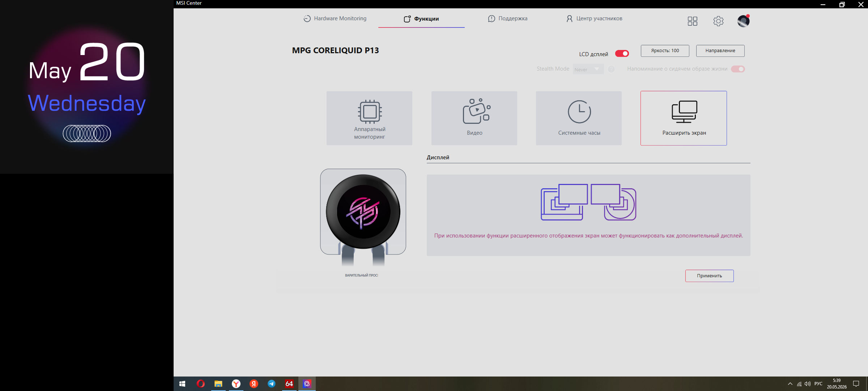The width and height of the screenshot is (868, 391).
Task: Launch Opera from the taskbar
Action: click(200, 384)
